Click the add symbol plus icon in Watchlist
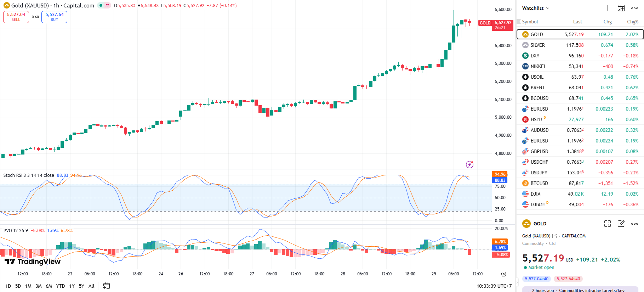The image size is (644, 292). pyautogui.click(x=608, y=8)
